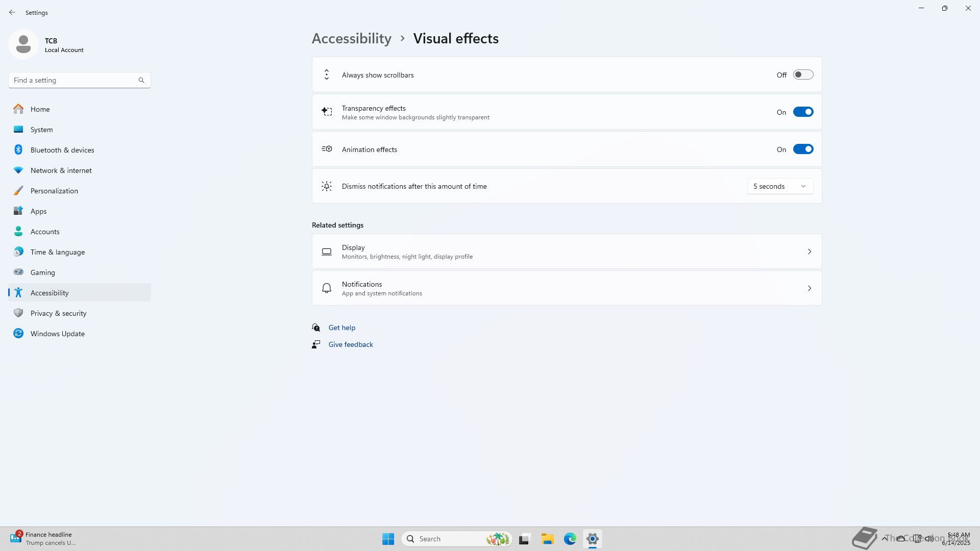Disable Animation effects toggle
Screen dimensions: 980x551
point(803,149)
